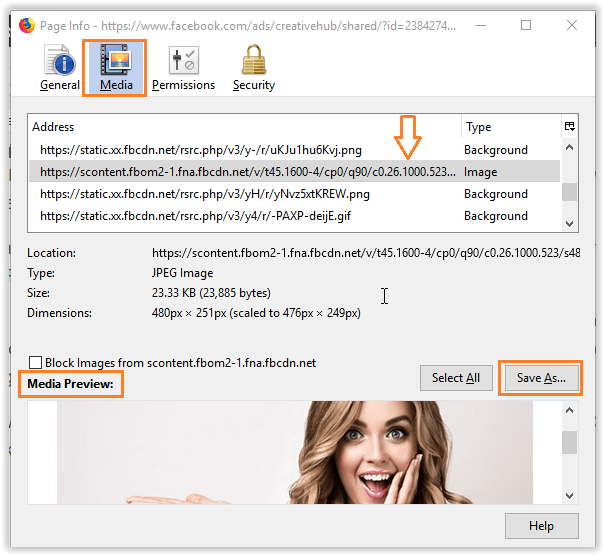Open the Permissions tab icon
The image size is (604, 555).
click(183, 60)
